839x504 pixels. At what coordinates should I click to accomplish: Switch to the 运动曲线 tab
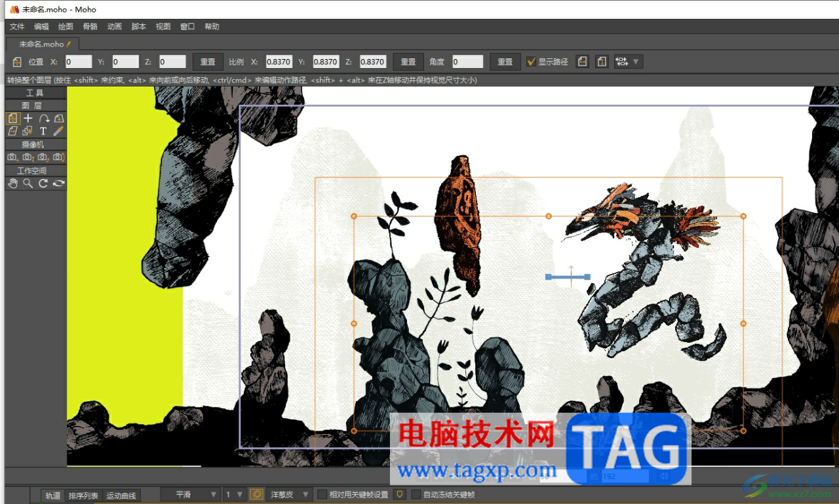click(121, 495)
